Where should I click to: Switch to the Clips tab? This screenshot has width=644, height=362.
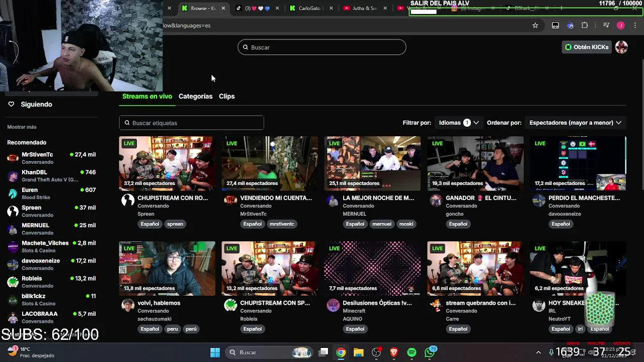(226, 96)
